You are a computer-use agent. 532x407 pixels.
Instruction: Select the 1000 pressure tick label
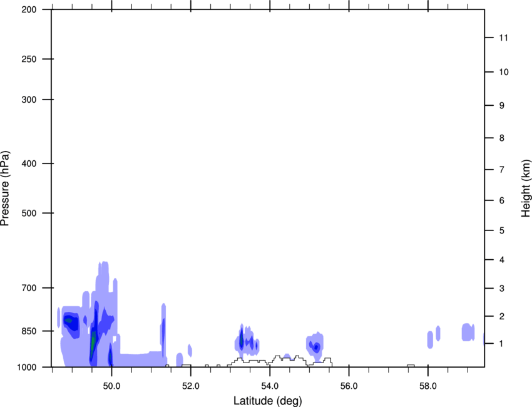coord(27,368)
